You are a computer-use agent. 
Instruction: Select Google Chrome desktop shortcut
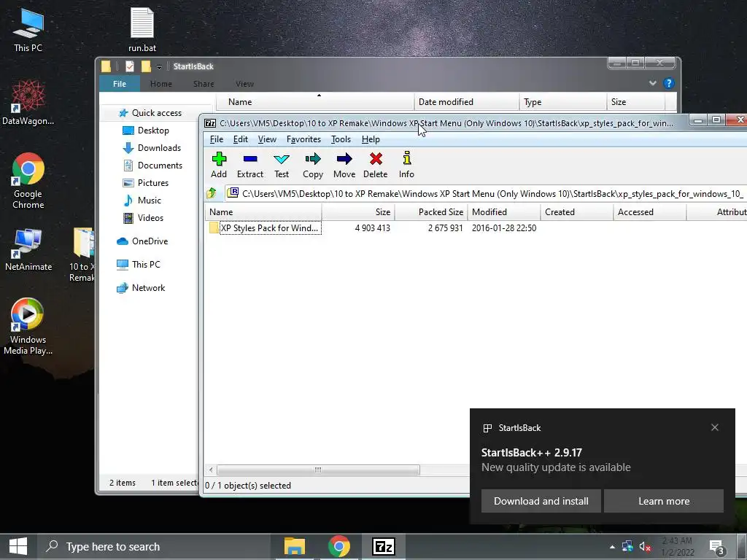28,181
